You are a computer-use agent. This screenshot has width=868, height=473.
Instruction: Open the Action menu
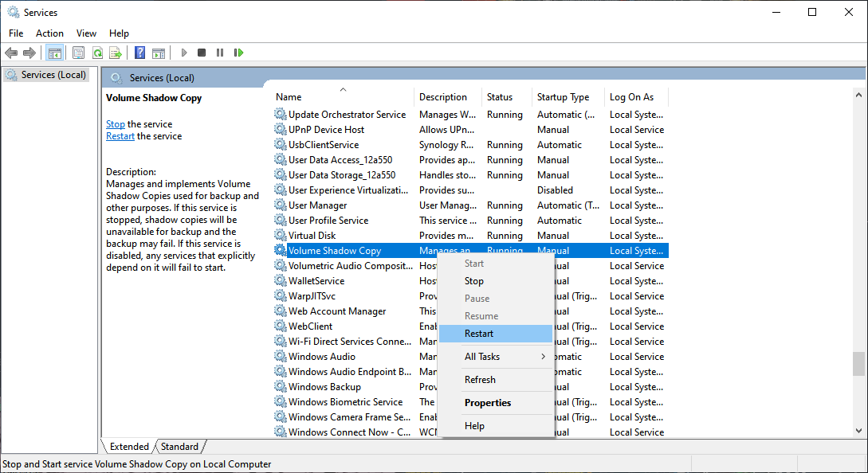pos(49,33)
